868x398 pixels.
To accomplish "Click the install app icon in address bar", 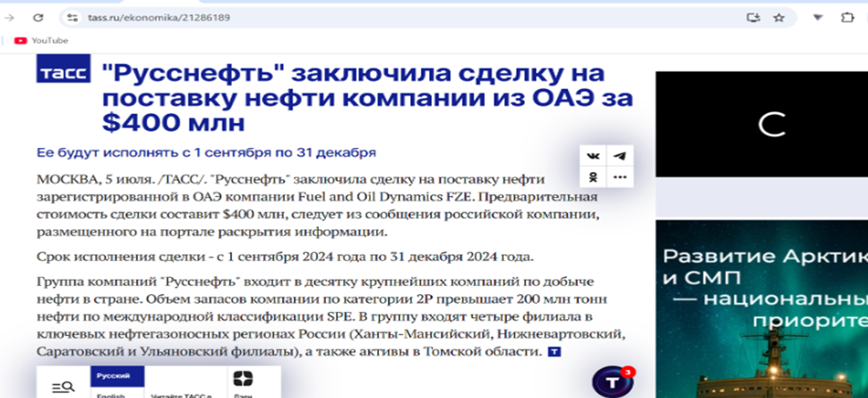I will 752,17.
